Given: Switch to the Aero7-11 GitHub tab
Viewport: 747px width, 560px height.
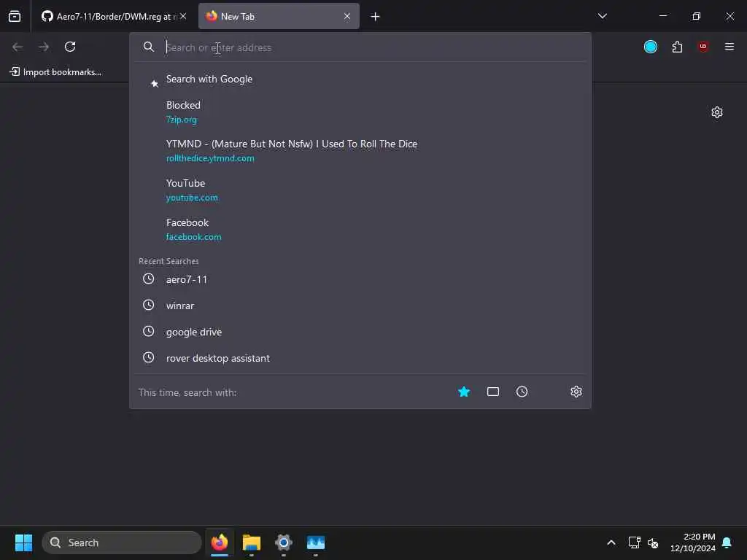Looking at the screenshot, I should 108,17.
